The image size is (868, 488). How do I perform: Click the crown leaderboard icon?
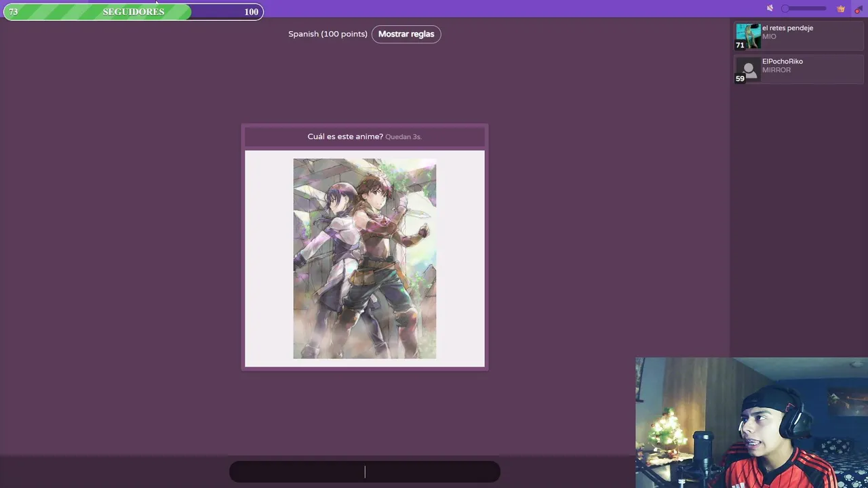click(x=841, y=9)
